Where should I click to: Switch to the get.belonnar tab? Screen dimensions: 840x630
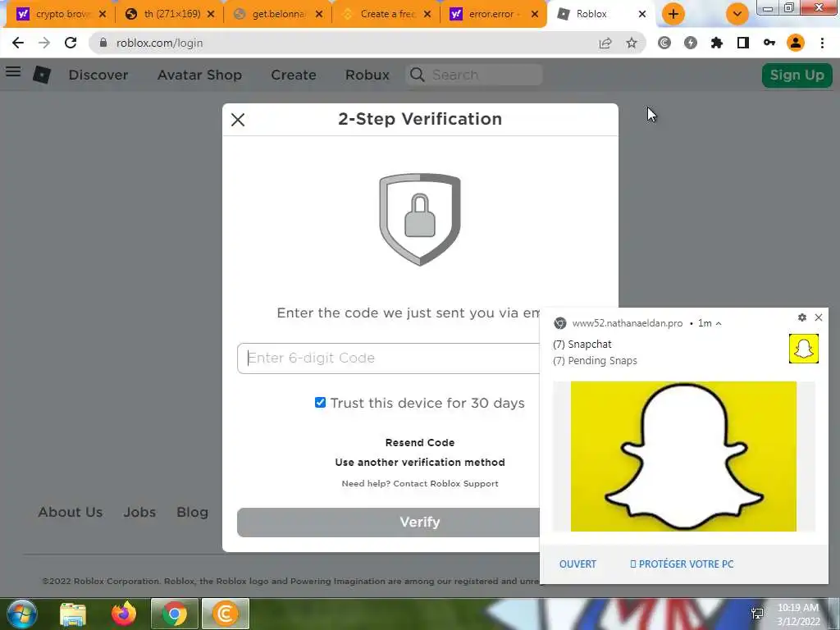[277, 15]
